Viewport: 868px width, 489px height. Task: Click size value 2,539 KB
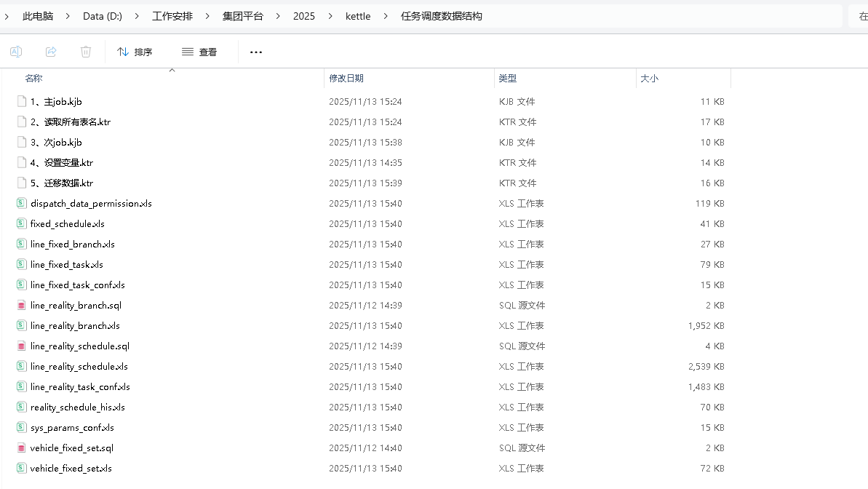[706, 367]
